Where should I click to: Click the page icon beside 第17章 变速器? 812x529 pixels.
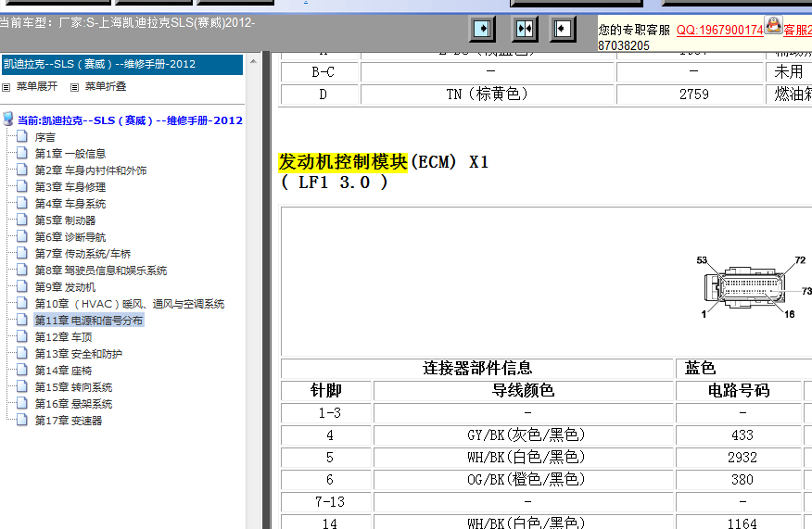[21, 420]
